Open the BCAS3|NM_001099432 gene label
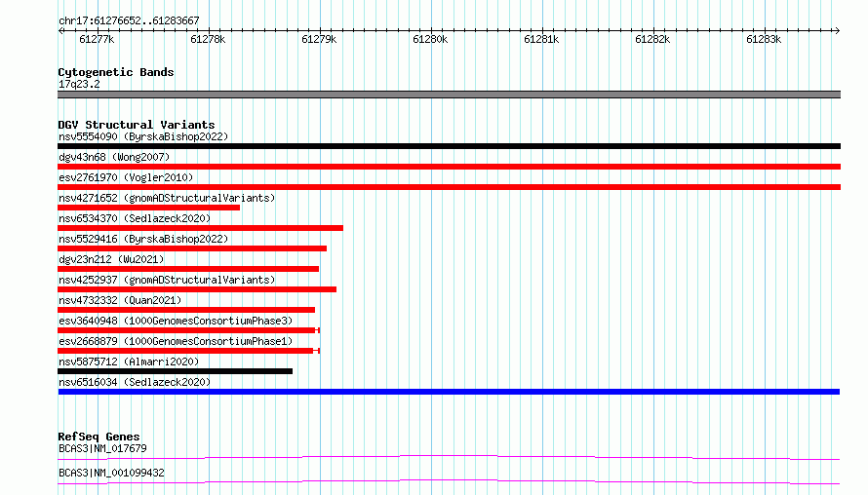The image size is (868, 495). point(111,473)
